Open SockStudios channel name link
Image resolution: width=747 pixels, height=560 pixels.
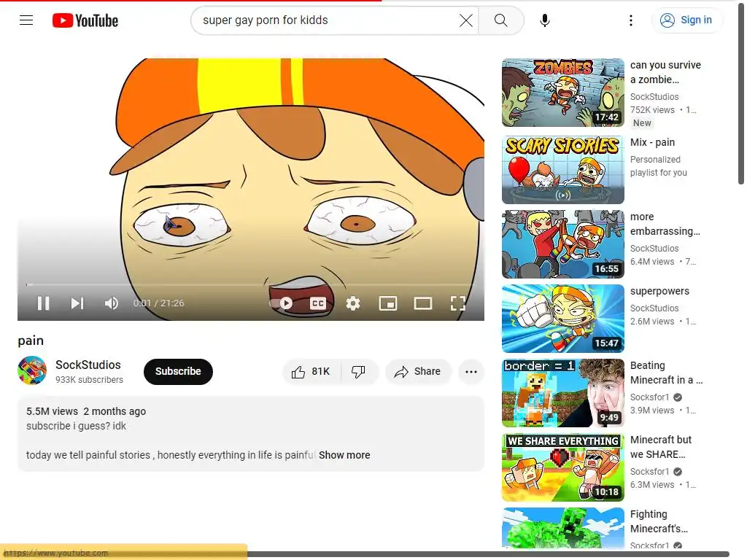point(88,365)
